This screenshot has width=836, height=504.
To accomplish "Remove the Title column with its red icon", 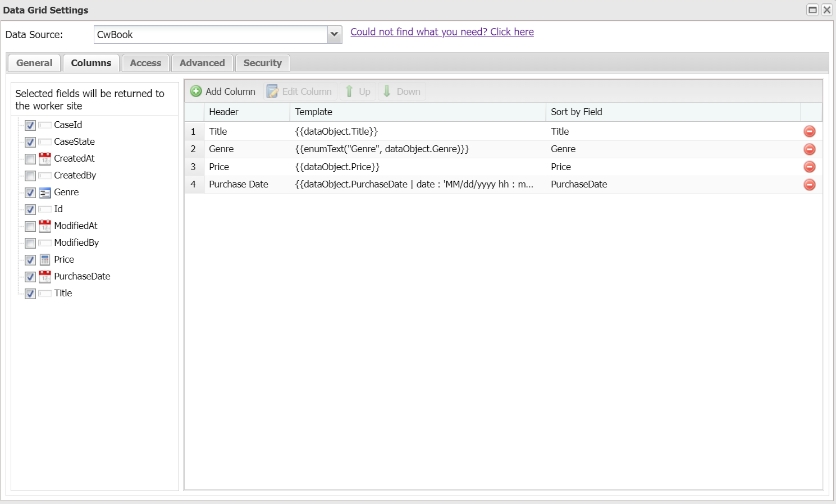I will coord(809,131).
